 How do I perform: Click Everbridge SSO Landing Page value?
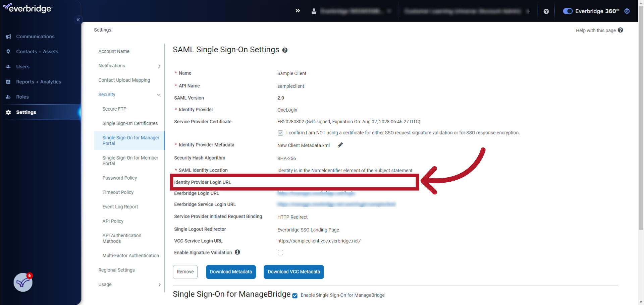coord(308,230)
